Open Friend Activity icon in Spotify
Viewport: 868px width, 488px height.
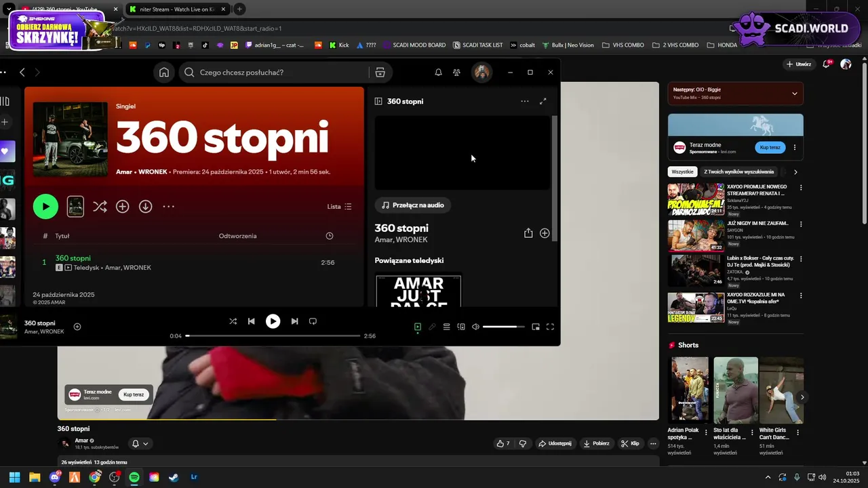tap(456, 73)
